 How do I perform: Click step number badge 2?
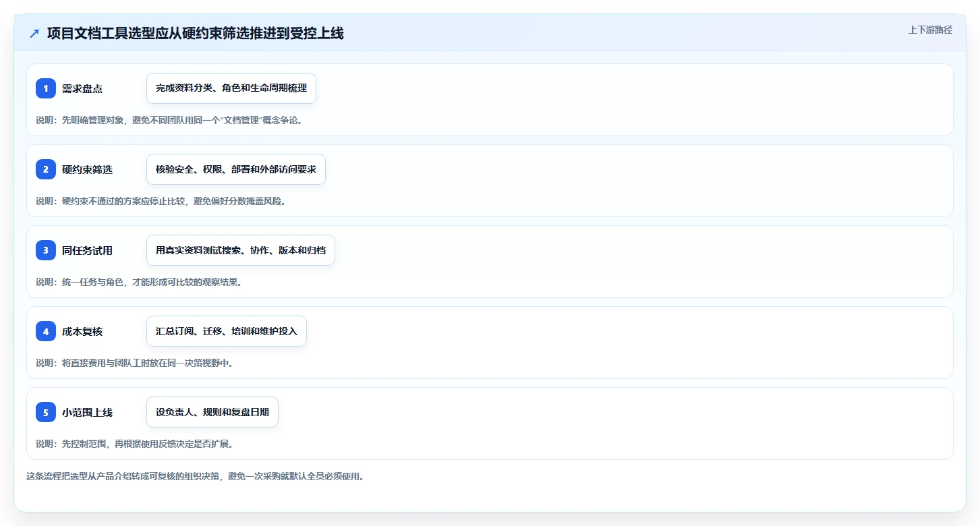pyautogui.click(x=46, y=169)
